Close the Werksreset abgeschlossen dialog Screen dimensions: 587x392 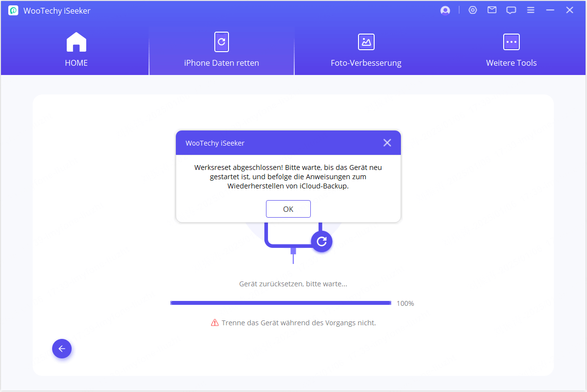point(387,143)
